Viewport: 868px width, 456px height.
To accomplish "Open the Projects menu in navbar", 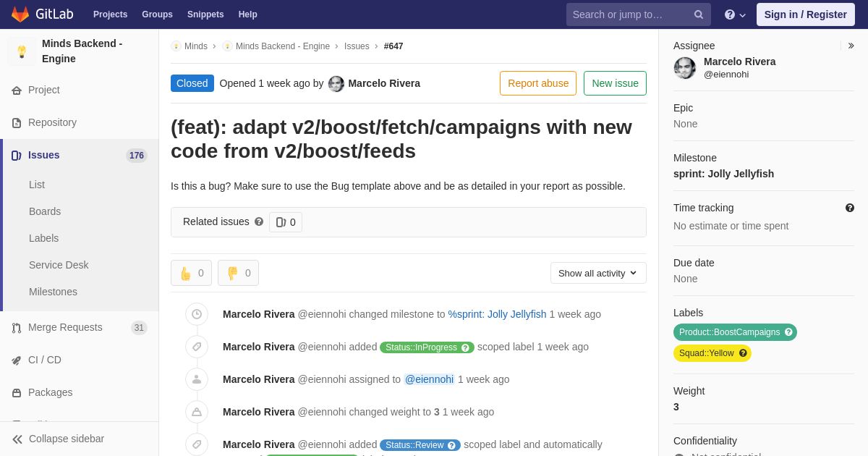I will click(110, 14).
